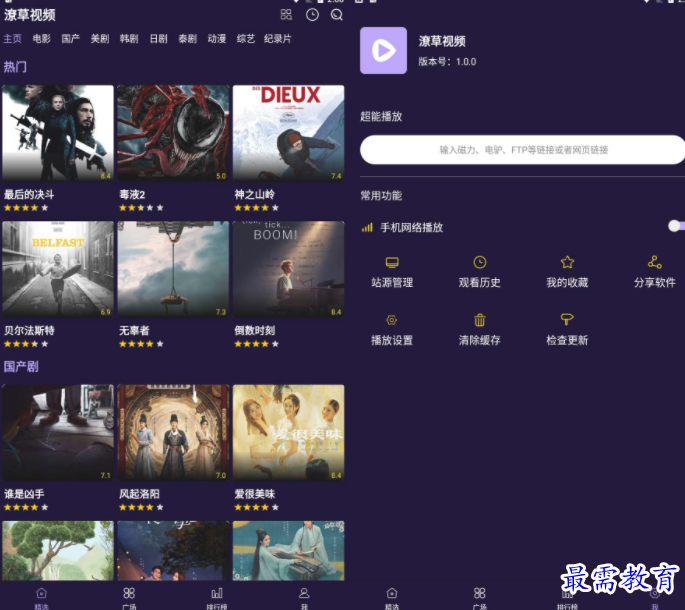Click the link input field 输入磁力
The height and width of the screenshot is (610, 685).
pos(522,150)
